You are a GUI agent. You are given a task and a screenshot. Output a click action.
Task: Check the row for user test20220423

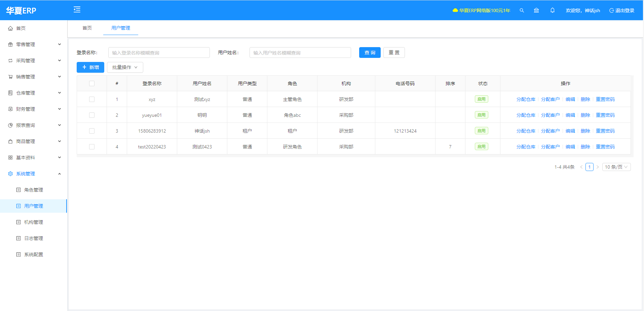pyautogui.click(x=92, y=147)
